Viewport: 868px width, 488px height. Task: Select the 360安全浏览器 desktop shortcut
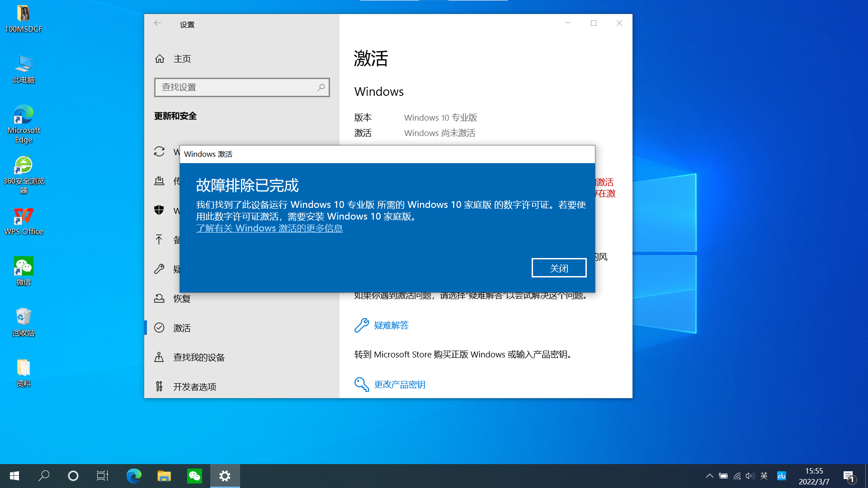click(x=24, y=175)
